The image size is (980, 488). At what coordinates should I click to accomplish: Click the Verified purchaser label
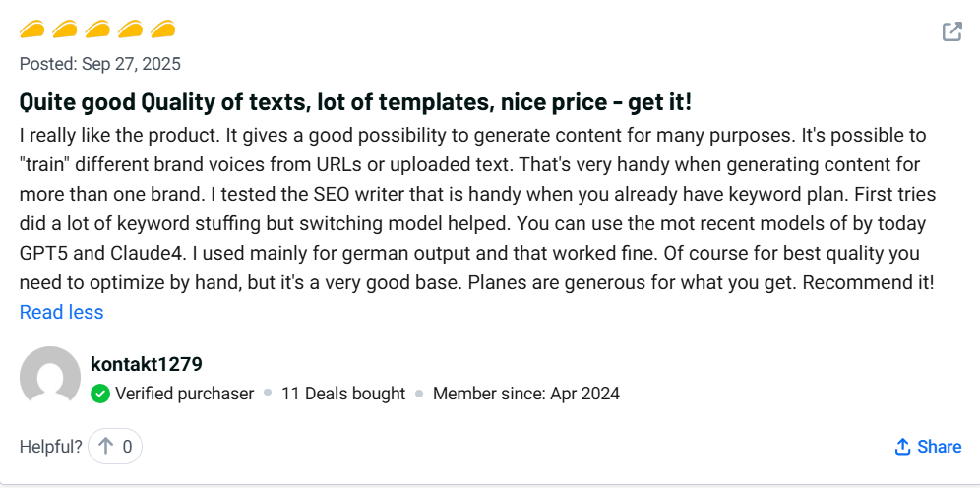click(184, 394)
